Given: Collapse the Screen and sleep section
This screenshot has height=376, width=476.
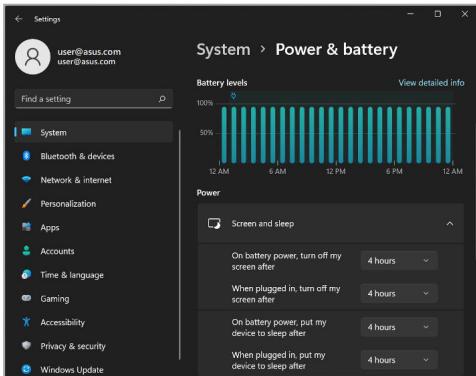Looking at the screenshot, I should pyautogui.click(x=450, y=223).
